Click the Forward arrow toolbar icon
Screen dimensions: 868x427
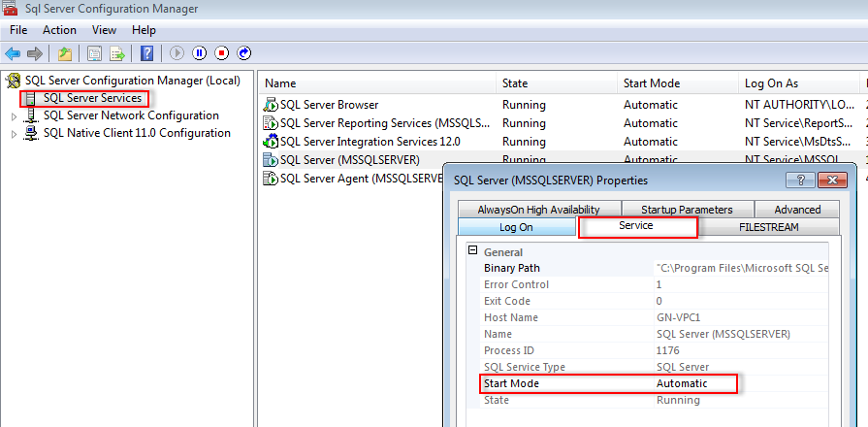click(35, 53)
